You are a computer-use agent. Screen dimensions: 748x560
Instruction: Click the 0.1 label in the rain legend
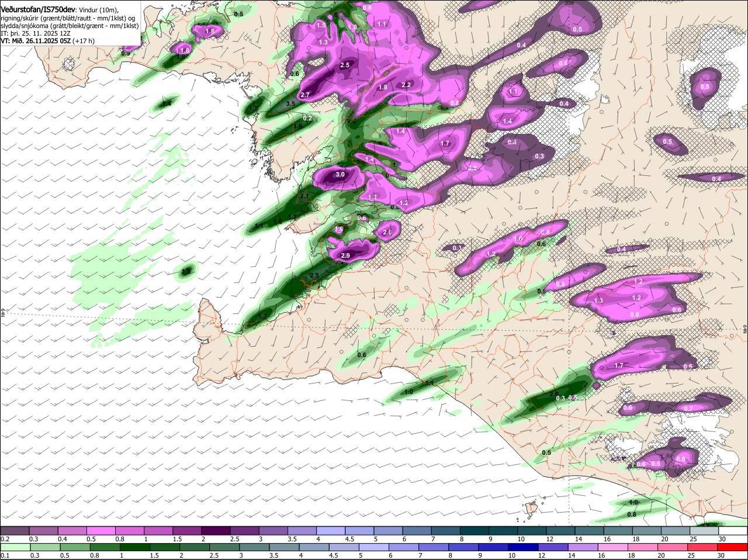coord(5,556)
